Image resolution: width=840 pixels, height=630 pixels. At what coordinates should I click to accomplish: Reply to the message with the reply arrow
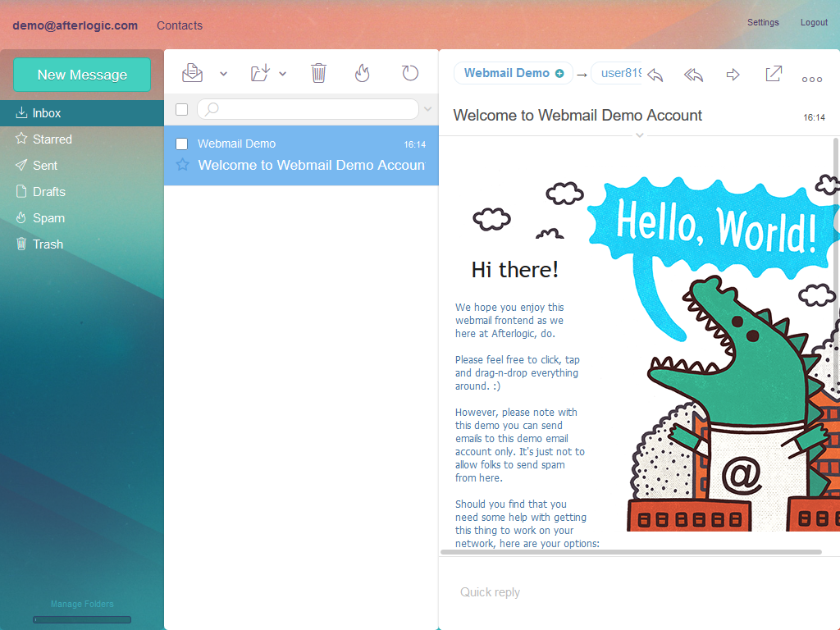tap(655, 75)
